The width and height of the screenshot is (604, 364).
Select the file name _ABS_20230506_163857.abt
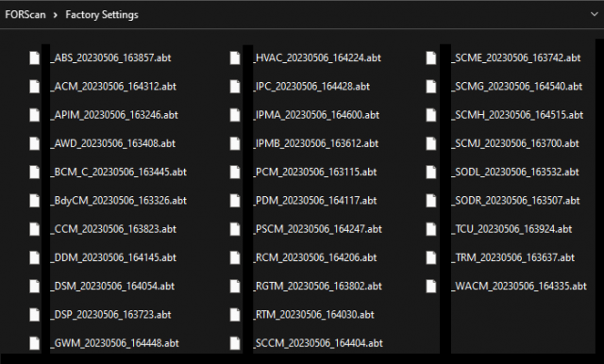tap(110, 58)
